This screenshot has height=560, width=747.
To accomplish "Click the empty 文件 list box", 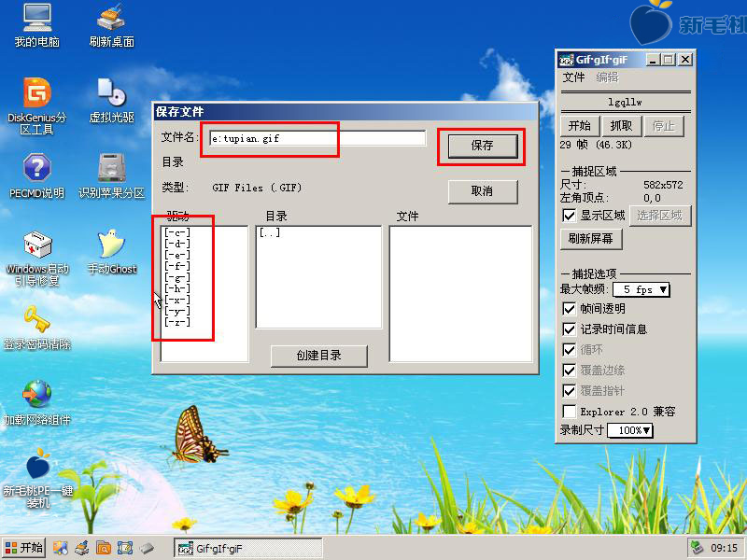I will [460, 294].
